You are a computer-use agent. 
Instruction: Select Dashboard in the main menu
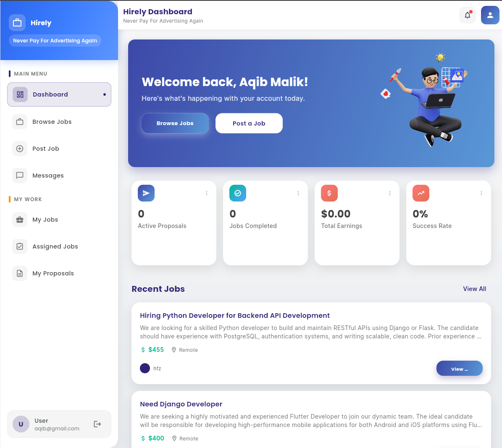pyautogui.click(x=50, y=94)
